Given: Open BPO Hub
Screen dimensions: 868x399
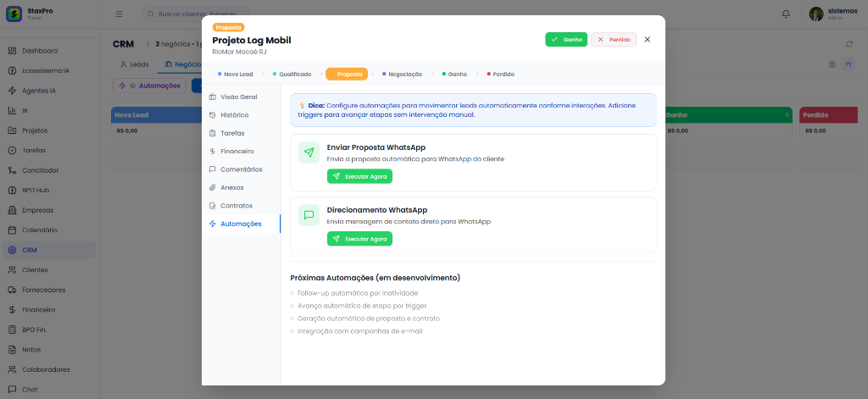Looking at the screenshot, I should click(x=48, y=191).
